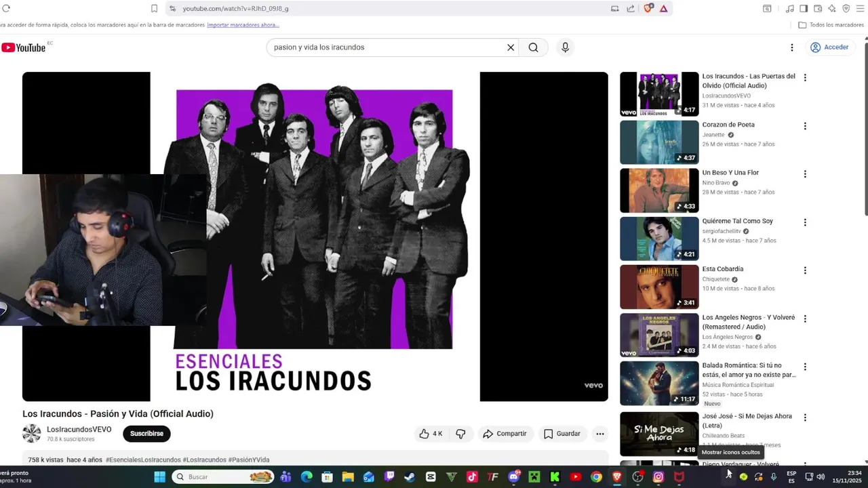Open options menu for Un Beso Y Una Flor
The height and width of the screenshot is (488, 868).
coord(805,174)
